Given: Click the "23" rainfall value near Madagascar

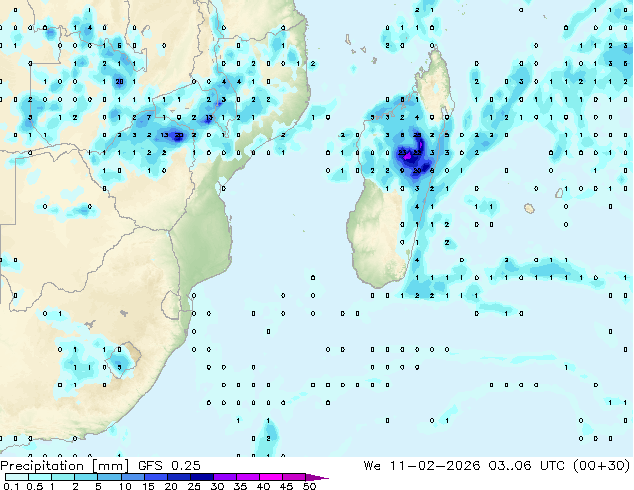Looking at the screenshot, I should tap(402, 153).
